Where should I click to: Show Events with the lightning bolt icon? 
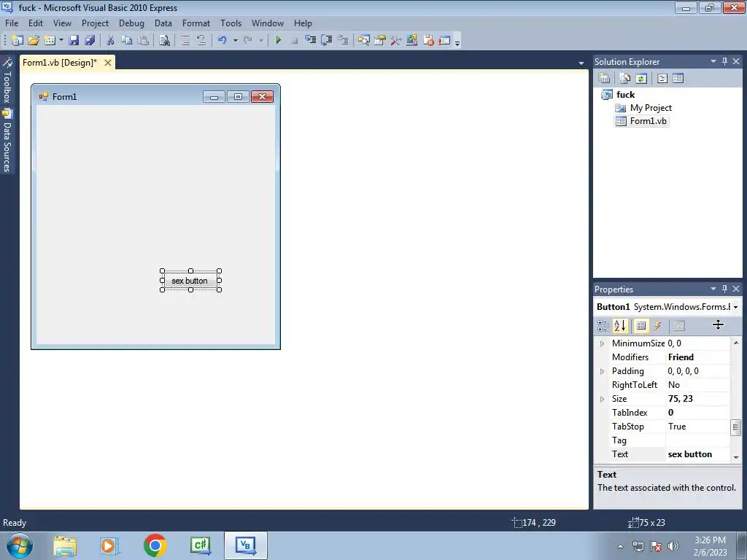[x=658, y=326]
